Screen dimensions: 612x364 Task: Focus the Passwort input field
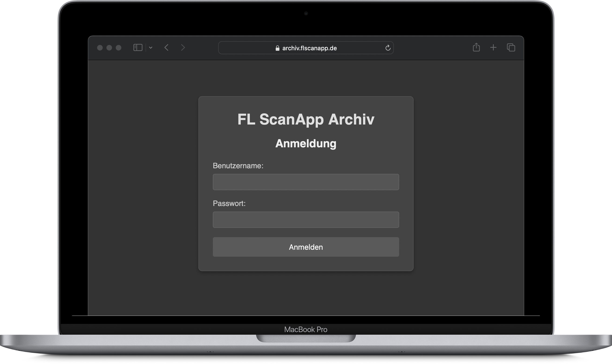(306, 220)
